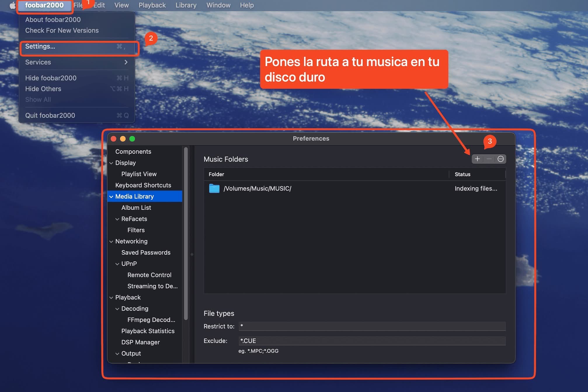588x392 pixels.
Task: Open the Services submenu arrow
Action: [x=126, y=62]
